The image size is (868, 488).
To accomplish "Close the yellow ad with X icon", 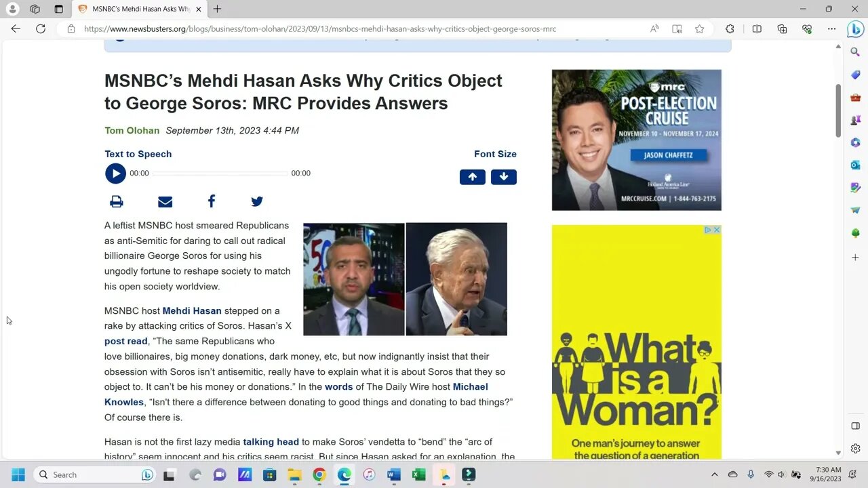I will click(717, 230).
